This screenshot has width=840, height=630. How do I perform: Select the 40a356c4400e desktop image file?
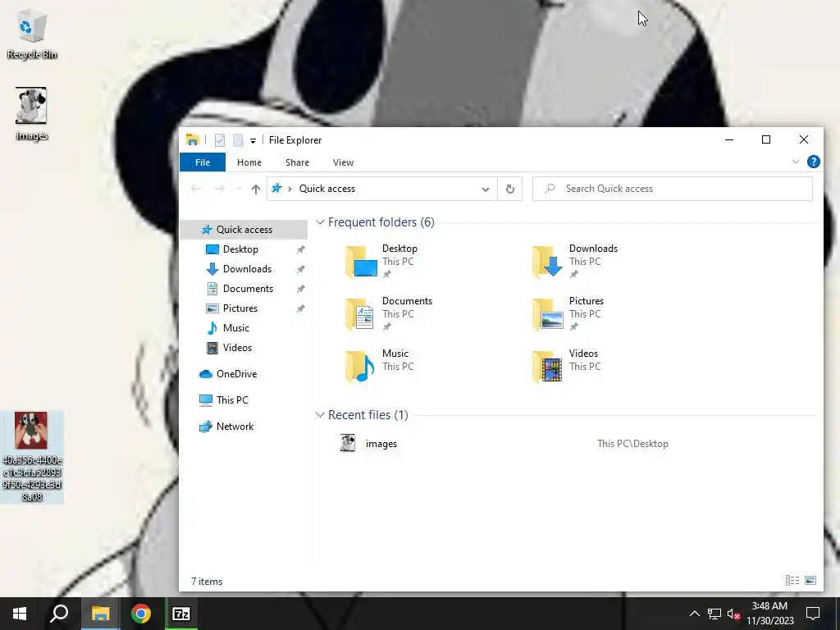point(32,457)
